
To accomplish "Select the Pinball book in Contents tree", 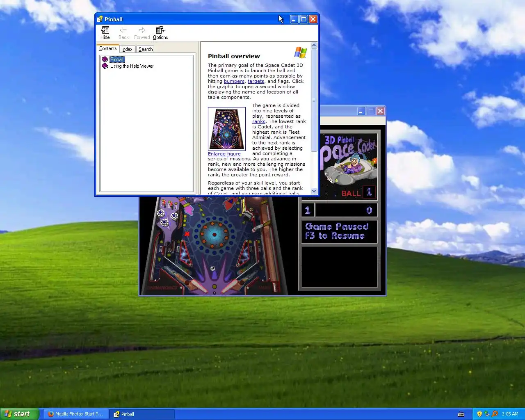I will 117,59.
